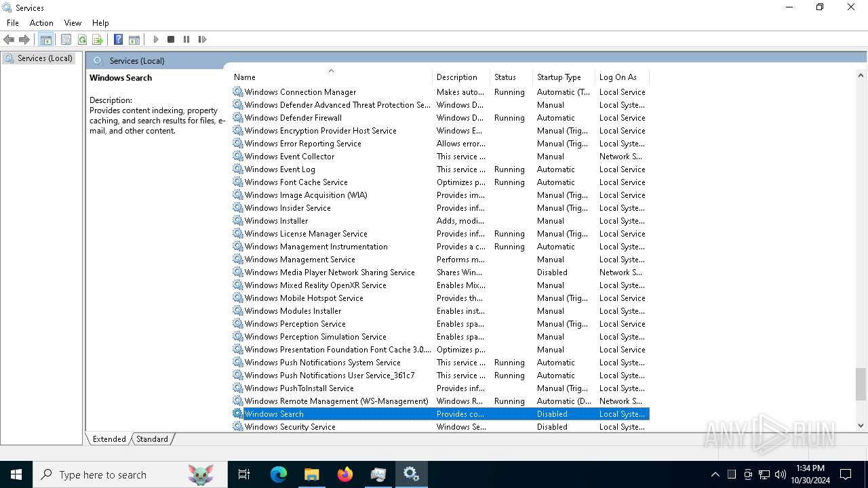Select Windows Management Service row
This screenshot has width=868, height=488.
coord(440,260)
